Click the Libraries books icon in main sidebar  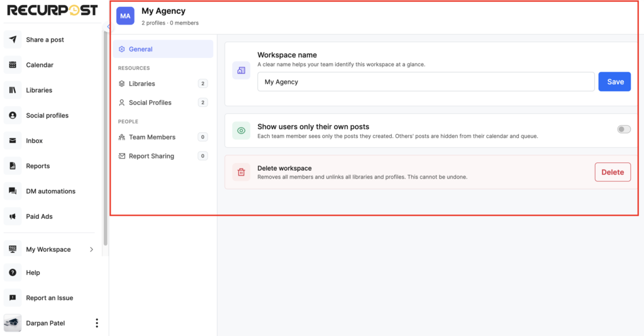tap(13, 90)
